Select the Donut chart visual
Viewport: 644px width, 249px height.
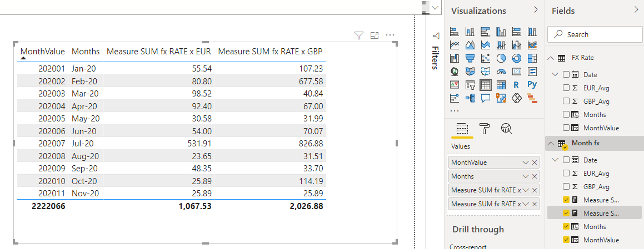(x=517, y=58)
